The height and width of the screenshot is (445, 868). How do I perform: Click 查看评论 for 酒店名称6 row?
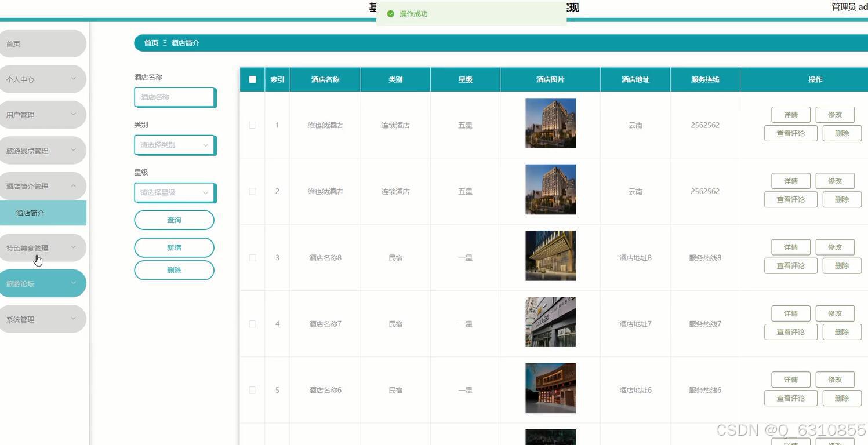click(x=791, y=398)
